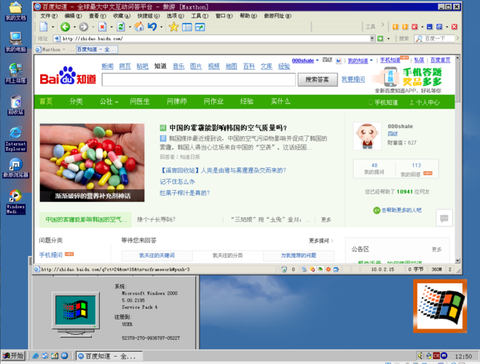Open the Start button

[x=13, y=356]
